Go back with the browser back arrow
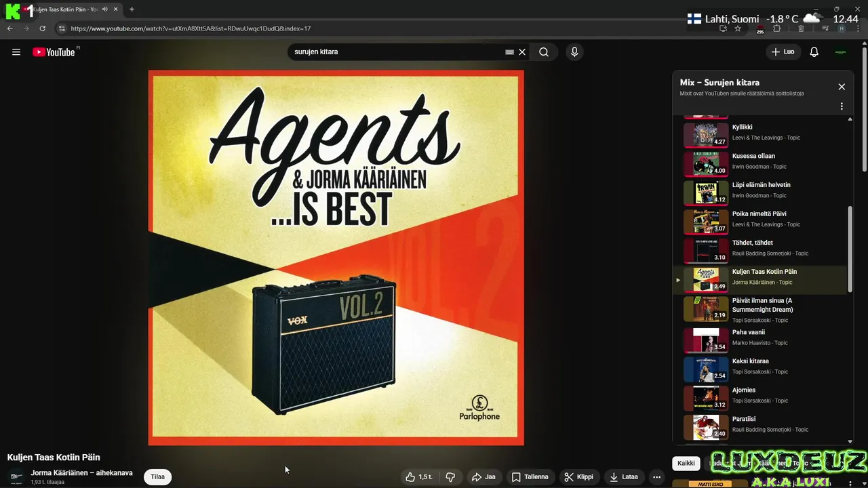 [x=9, y=28]
